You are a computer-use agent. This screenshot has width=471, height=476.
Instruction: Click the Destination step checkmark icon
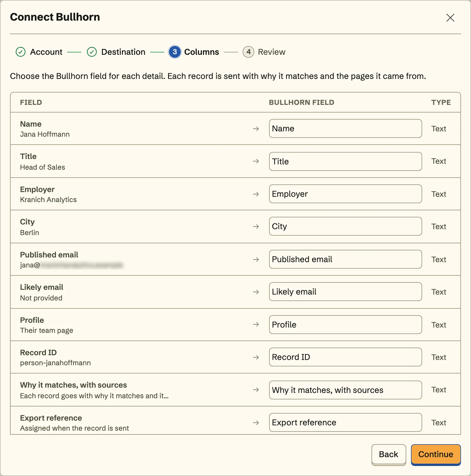click(x=92, y=52)
